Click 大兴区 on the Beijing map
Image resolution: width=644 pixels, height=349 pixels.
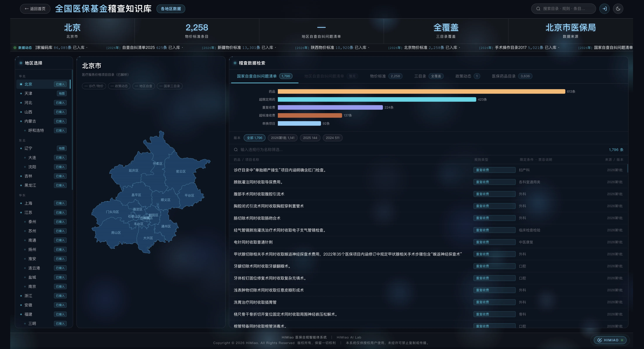pos(148,238)
